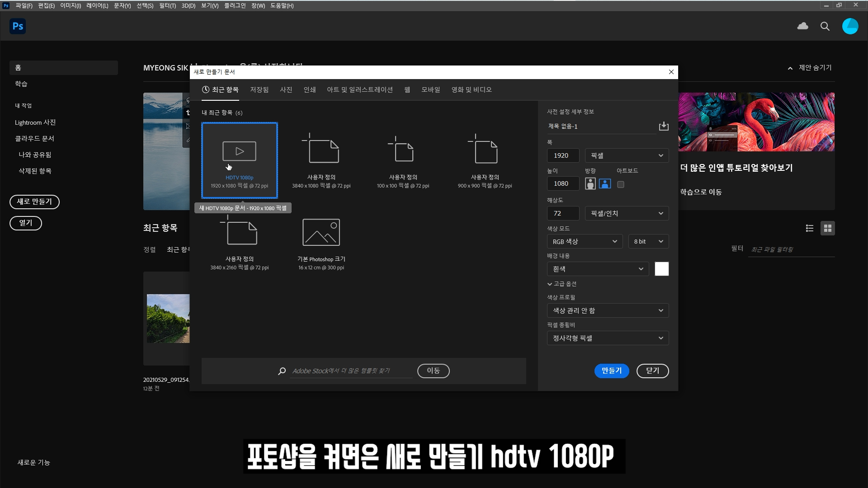The image size is (868, 488).
Task: Click the search magnifier icon in the header
Action: pos(825,26)
